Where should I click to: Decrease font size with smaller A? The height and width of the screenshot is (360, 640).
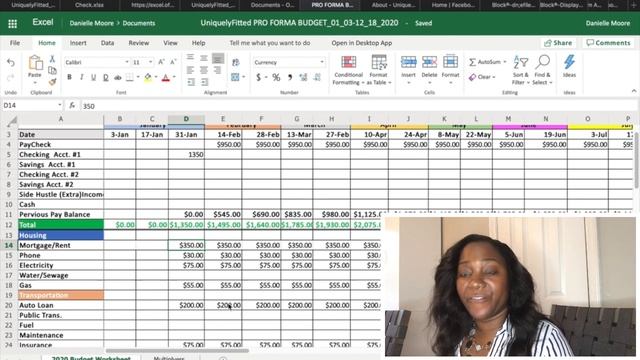[173, 62]
